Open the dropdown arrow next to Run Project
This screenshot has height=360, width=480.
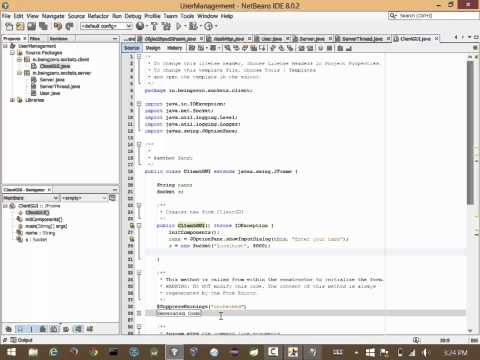pos(185,26)
